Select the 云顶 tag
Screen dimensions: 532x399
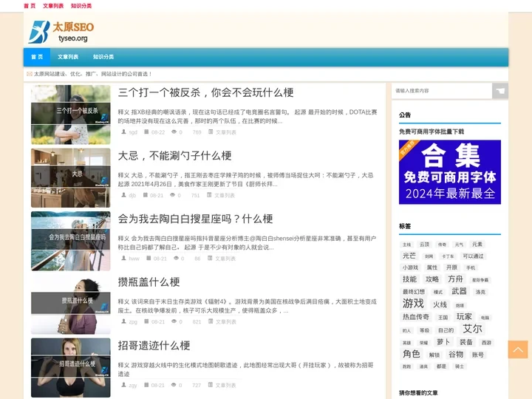coord(424,245)
